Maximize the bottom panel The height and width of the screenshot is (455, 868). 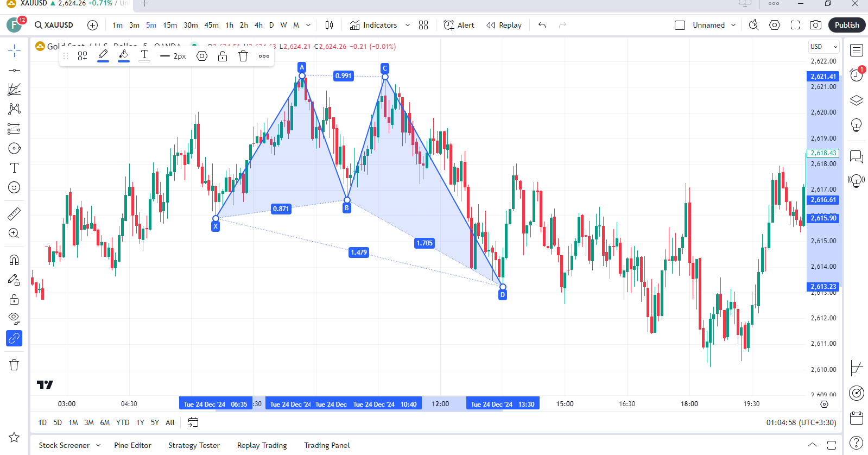[831, 445]
